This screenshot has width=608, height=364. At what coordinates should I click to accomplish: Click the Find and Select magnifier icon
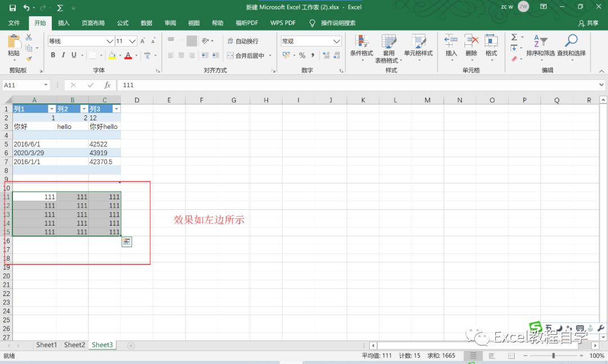click(x=571, y=41)
